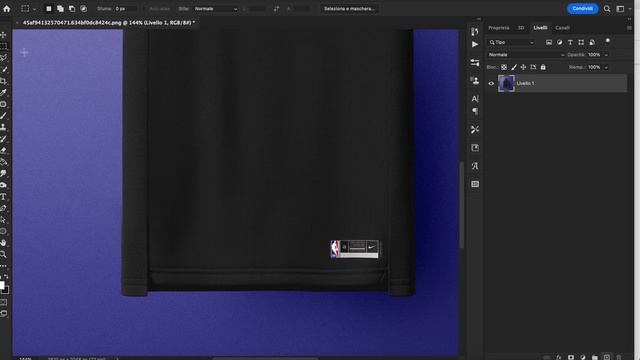Click the Riemp. 100% value field
Viewport: 640px width, 360px height.
[x=594, y=67]
